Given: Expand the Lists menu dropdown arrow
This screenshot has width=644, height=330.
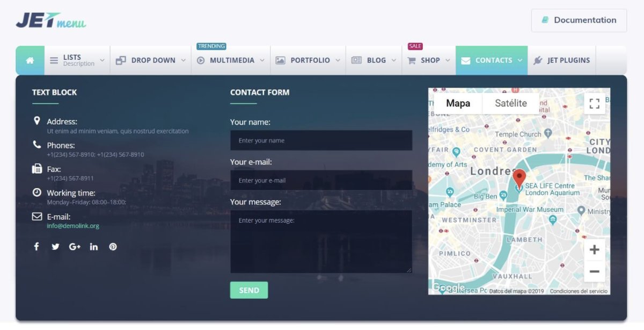Looking at the screenshot, I should (x=102, y=60).
